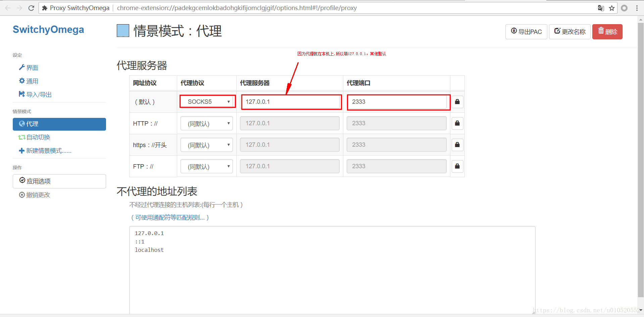Click the extension puzzle icon in address bar
The image size is (644, 317).
click(45, 8)
